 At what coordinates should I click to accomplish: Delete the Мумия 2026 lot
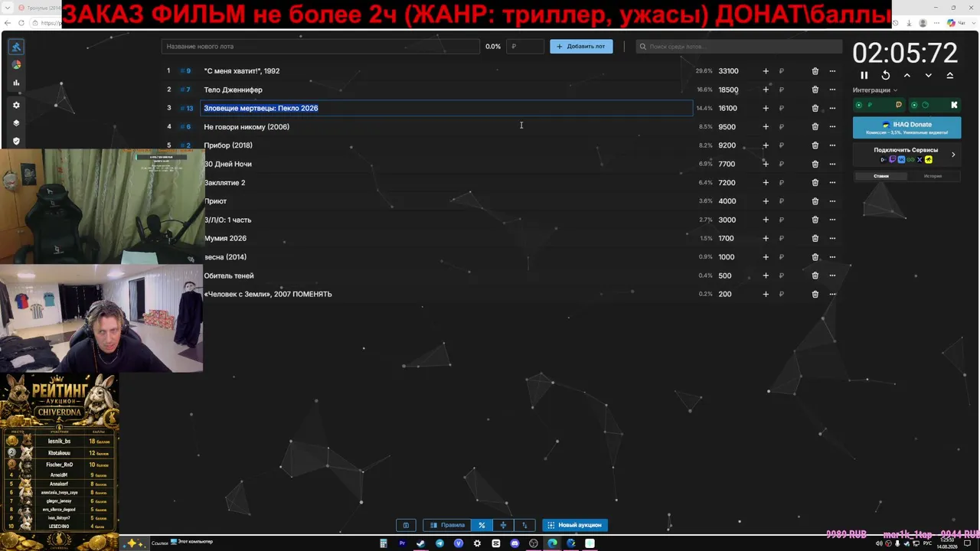click(x=815, y=239)
